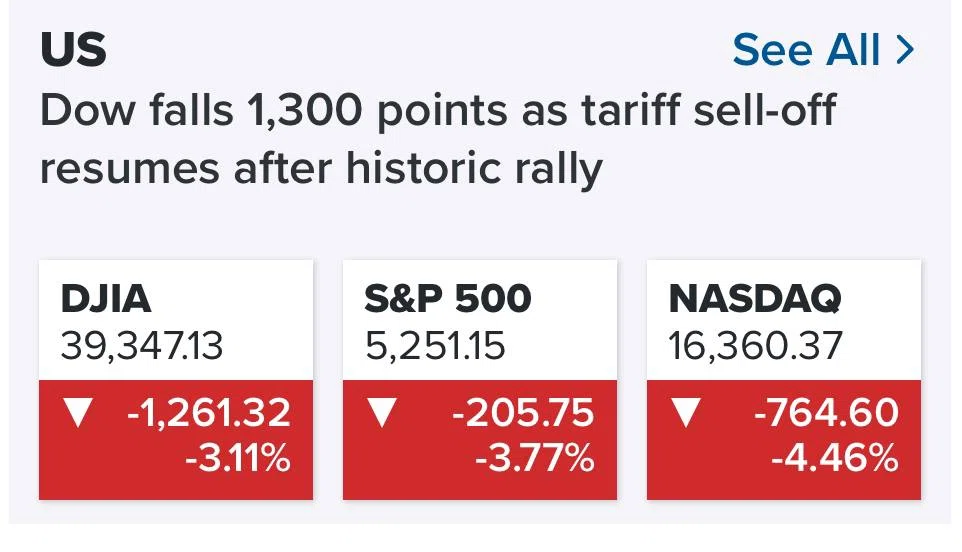962x552 pixels.
Task: Select the NASDAQ index title
Action: click(755, 299)
